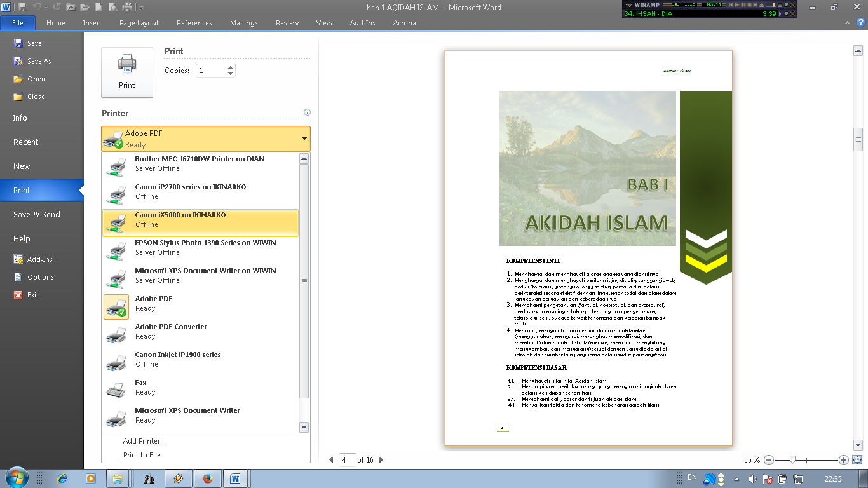
Task: Go to the previous preview page
Action: (x=331, y=460)
